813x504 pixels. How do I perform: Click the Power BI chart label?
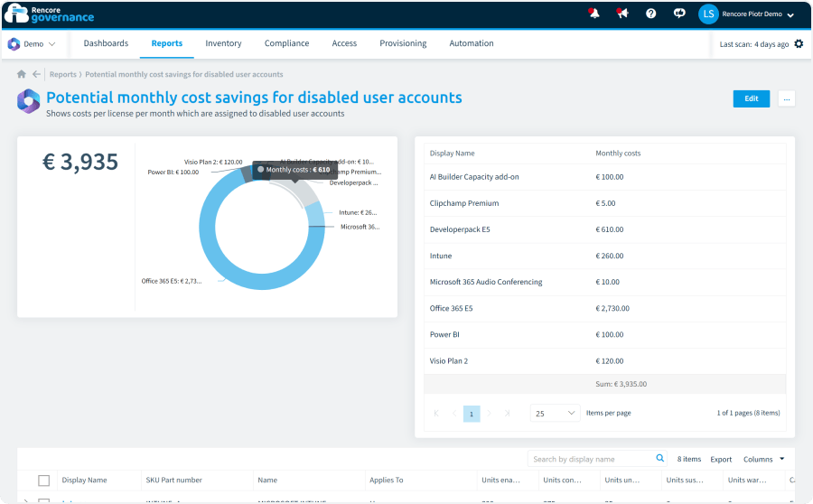coord(173,173)
